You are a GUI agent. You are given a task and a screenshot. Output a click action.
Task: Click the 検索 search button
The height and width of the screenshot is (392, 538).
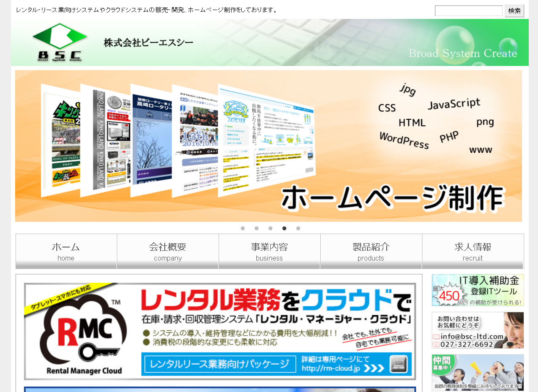514,11
